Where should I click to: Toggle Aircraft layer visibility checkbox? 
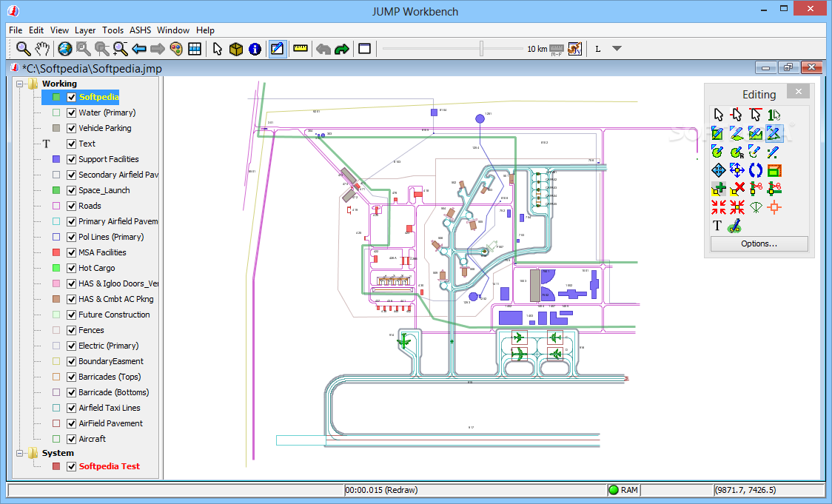coord(72,439)
